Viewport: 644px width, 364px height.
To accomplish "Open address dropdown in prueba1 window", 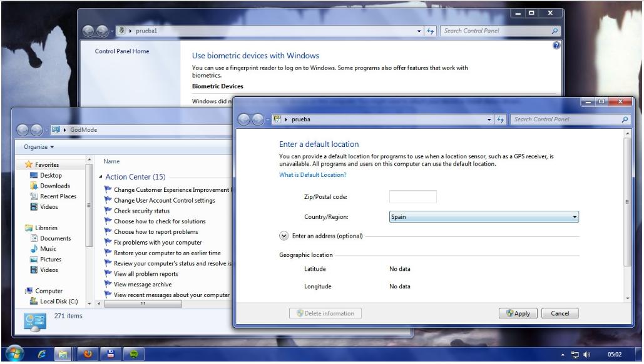I will 419,31.
